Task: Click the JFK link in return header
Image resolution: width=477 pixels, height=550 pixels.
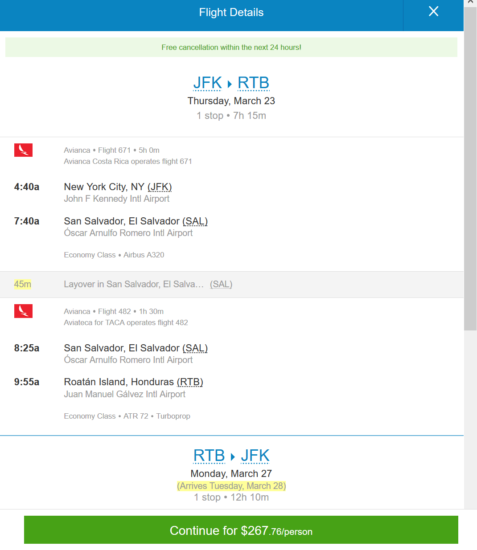Action: coord(255,456)
